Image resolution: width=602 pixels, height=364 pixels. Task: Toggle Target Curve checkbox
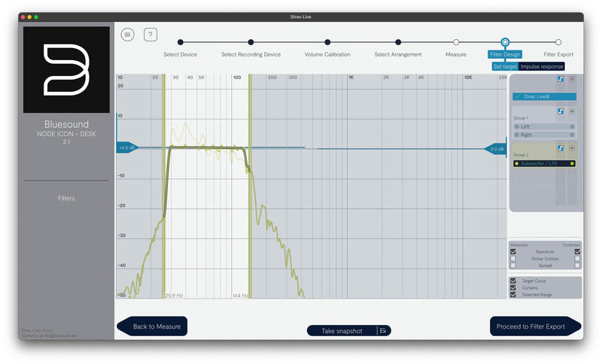[x=513, y=281]
